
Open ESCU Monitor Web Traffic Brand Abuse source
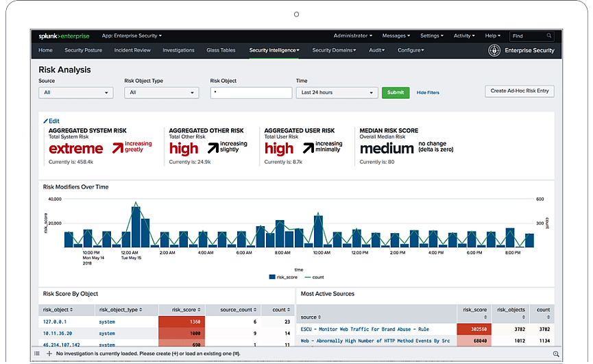[365, 329]
